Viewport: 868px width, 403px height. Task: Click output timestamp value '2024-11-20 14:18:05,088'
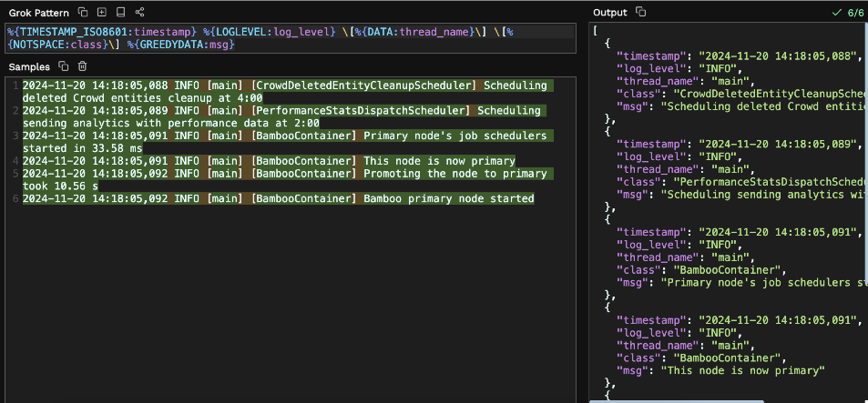click(x=779, y=55)
